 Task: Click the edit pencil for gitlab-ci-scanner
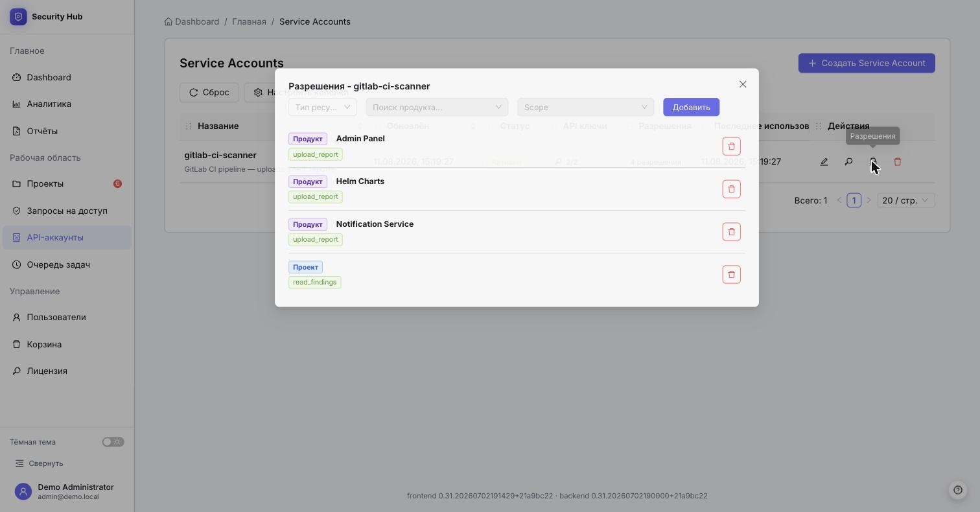824,161
